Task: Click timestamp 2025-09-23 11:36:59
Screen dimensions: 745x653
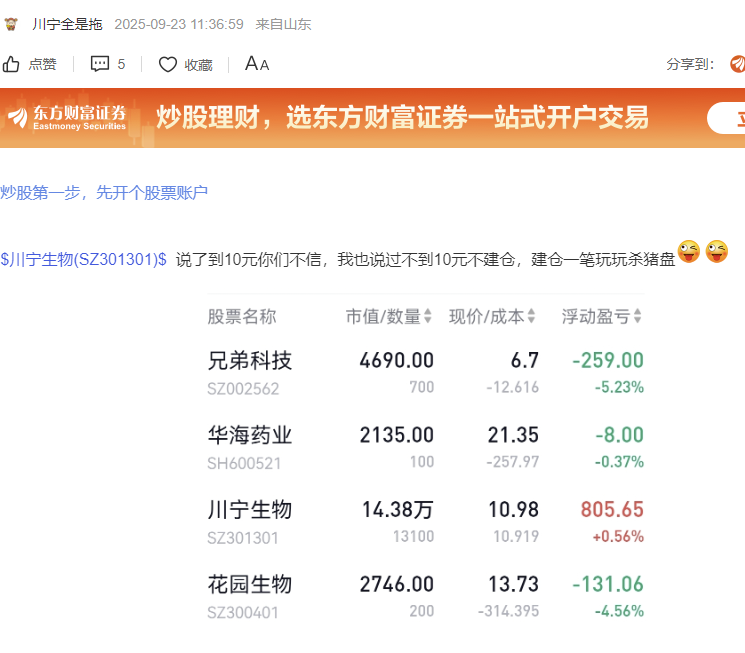Action: (179, 24)
